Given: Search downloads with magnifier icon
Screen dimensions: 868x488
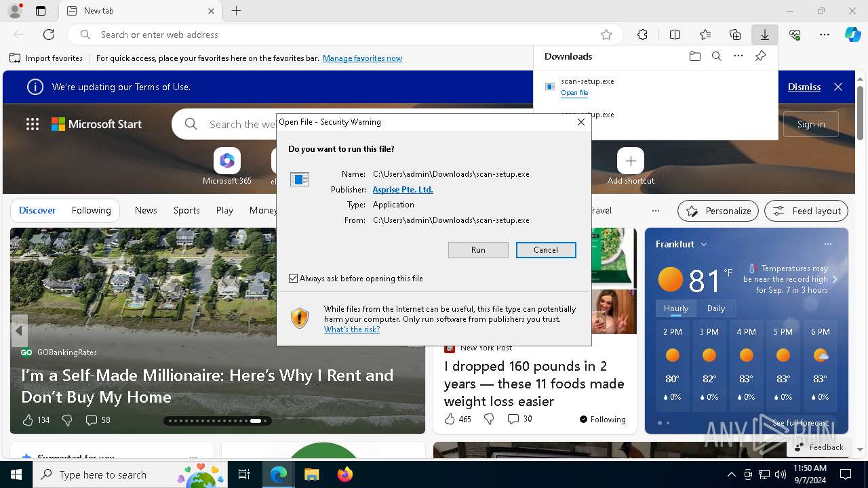Looking at the screenshot, I should (x=716, y=56).
